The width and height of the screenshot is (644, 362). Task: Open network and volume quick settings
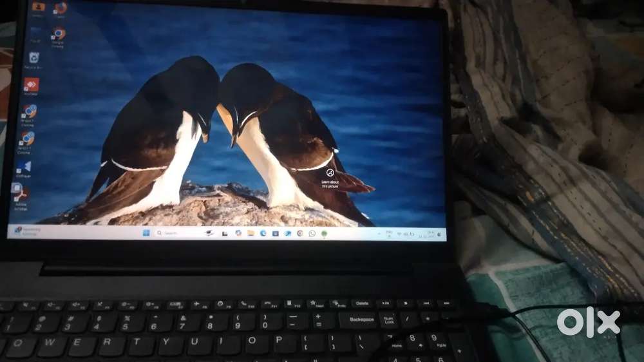pos(405,234)
